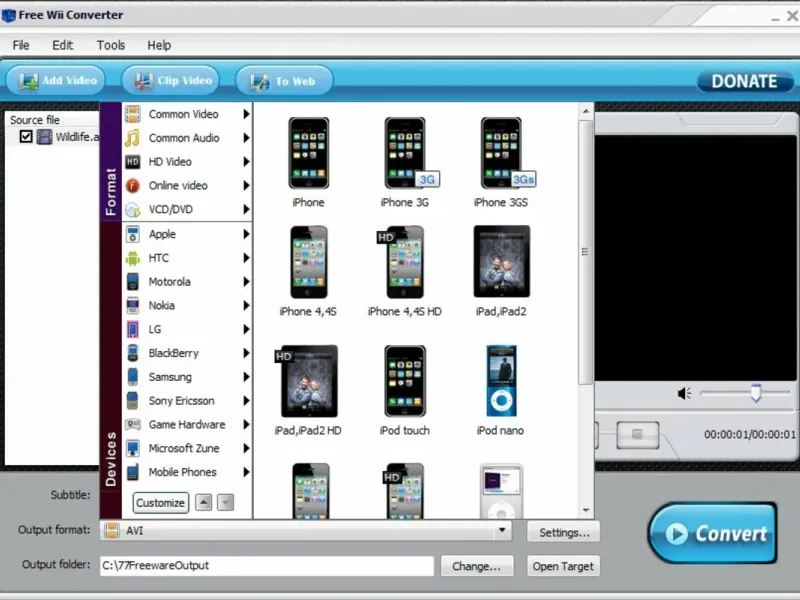The height and width of the screenshot is (600, 800).
Task: Select the iPad,iPad2 preset icon
Action: 502,261
